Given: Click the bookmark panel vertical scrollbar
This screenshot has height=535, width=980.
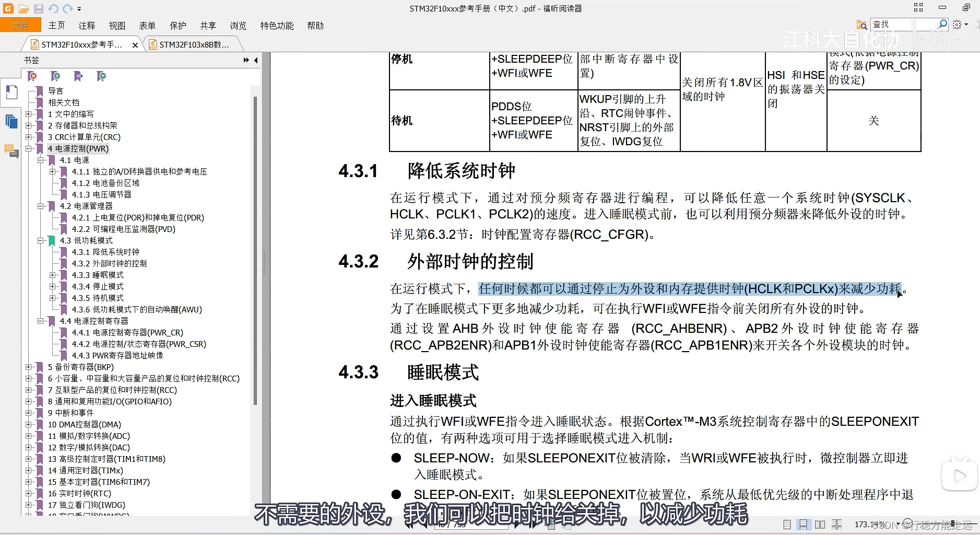Looking at the screenshot, I should (x=255, y=251).
